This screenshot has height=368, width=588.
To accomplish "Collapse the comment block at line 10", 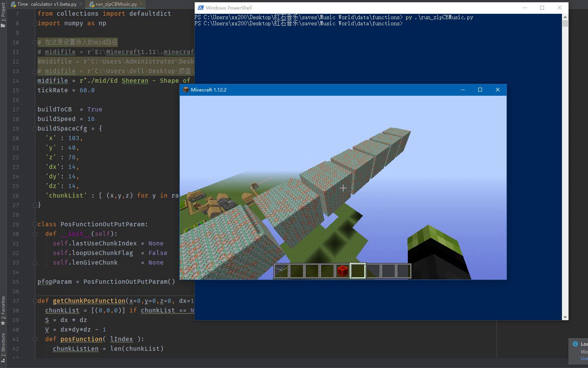I will [35, 43].
